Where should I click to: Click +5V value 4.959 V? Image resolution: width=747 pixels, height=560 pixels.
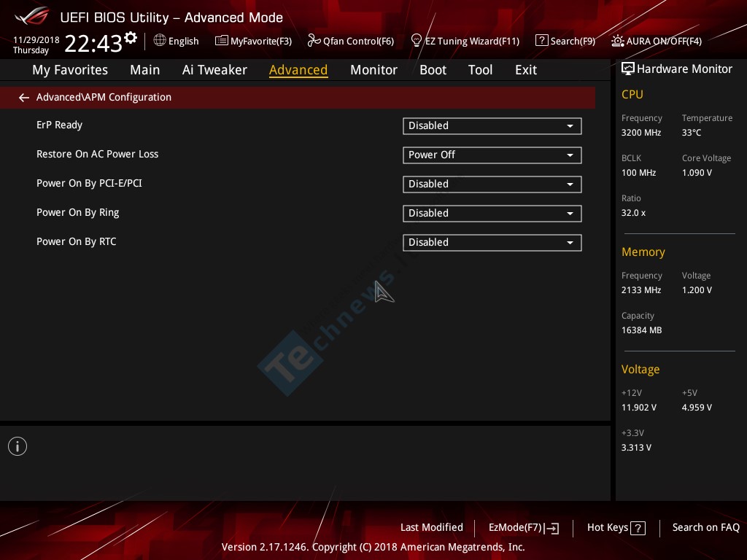(x=697, y=408)
